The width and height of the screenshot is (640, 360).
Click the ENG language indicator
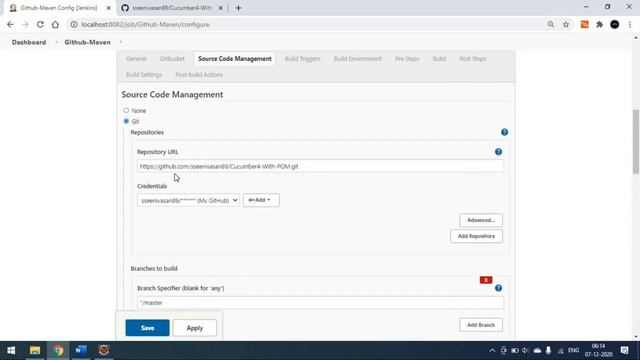(573, 350)
